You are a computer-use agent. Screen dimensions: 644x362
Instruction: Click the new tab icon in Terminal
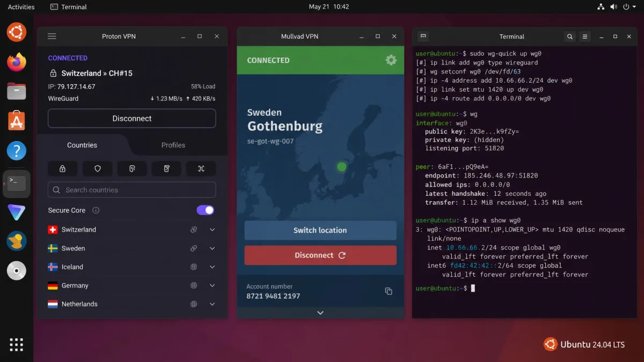(423, 36)
